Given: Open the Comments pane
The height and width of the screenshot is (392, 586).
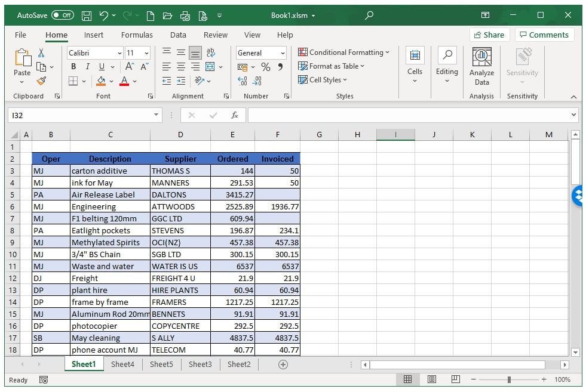Looking at the screenshot, I should coord(544,35).
